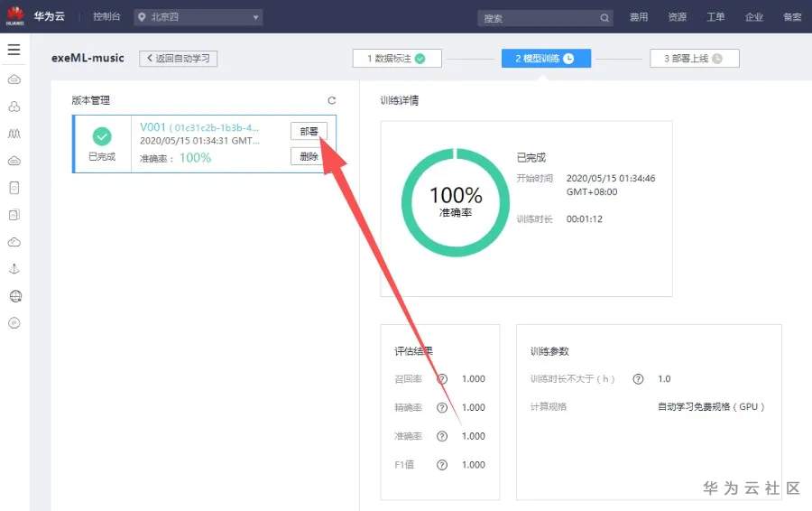Show help for F1值 metric
This screenshot has height=511, width=812.
(442, 465)
